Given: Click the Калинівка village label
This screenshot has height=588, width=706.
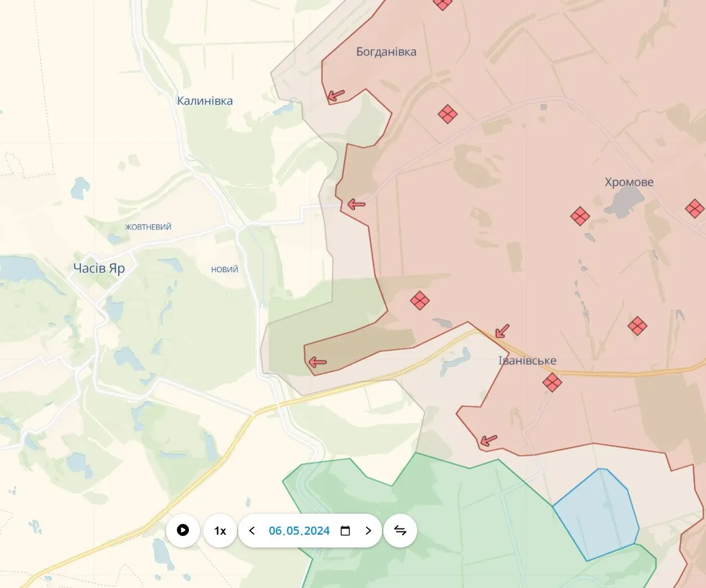Looking at the screenshot, I should [x=205, y=101].
